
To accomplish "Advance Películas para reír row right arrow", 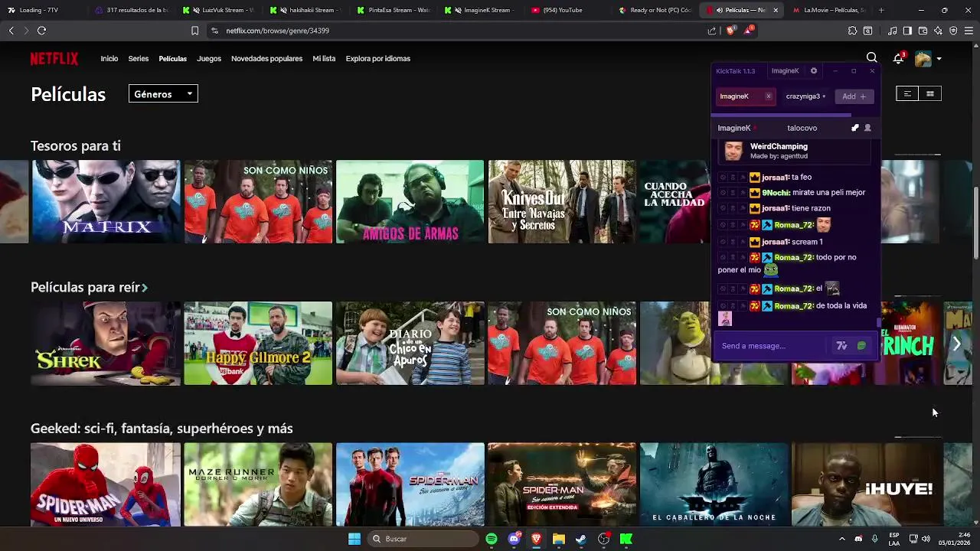I will pos(956,344).
